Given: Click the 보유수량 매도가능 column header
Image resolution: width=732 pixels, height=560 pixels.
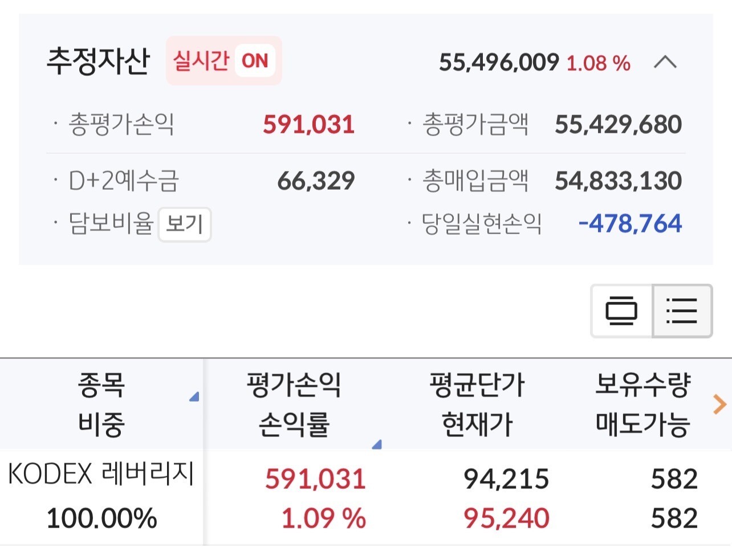Looking at the screenshot, I should [642, 404].
